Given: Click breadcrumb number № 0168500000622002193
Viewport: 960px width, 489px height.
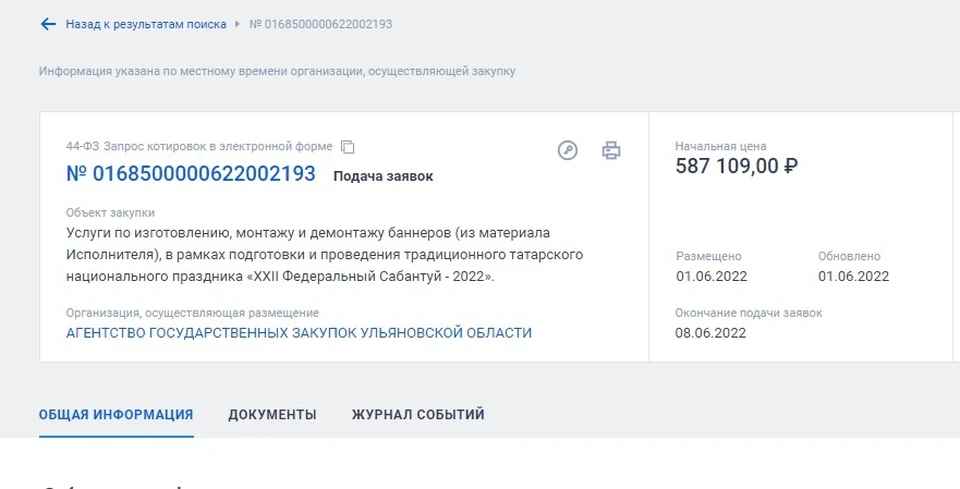Looking at the screenshot, I should tap(321, 24).
